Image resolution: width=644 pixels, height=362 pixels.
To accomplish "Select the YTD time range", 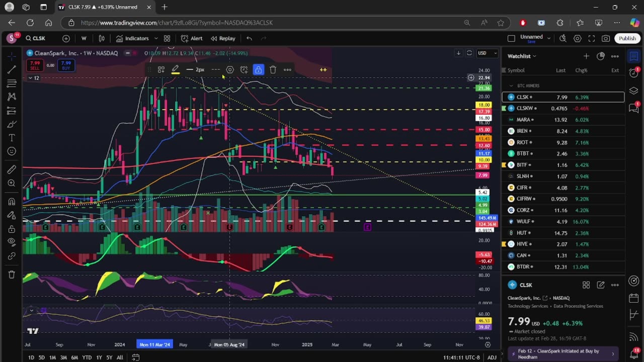I will point(87,357).
